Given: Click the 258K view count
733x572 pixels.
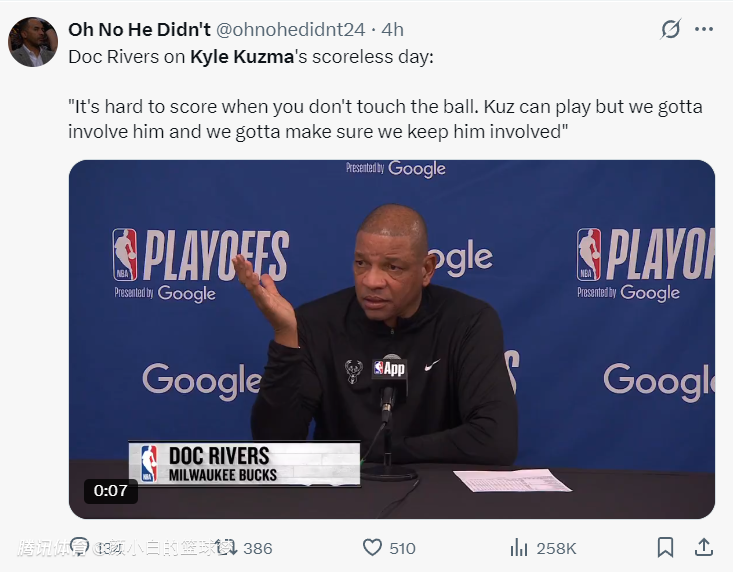Looking at the screenshot, I should [556, 548].
